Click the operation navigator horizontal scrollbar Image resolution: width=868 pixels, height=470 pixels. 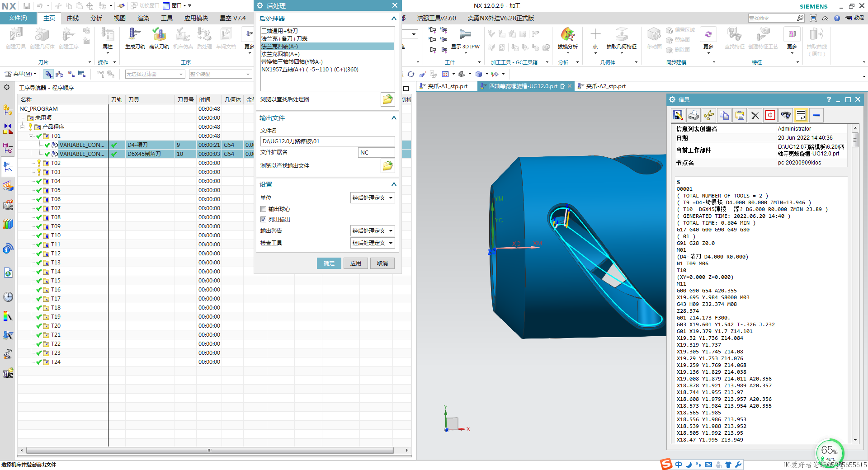pos(210,450)
